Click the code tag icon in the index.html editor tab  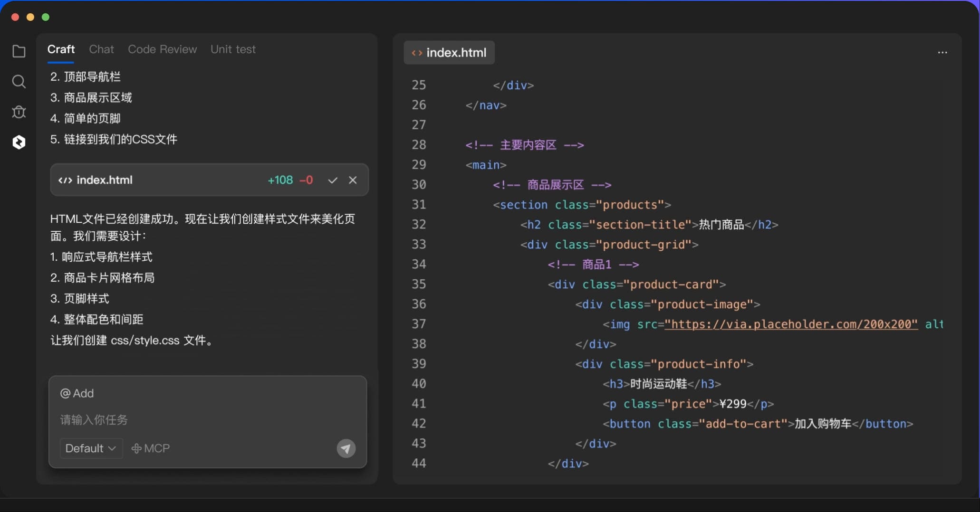[x=416, y=53]
